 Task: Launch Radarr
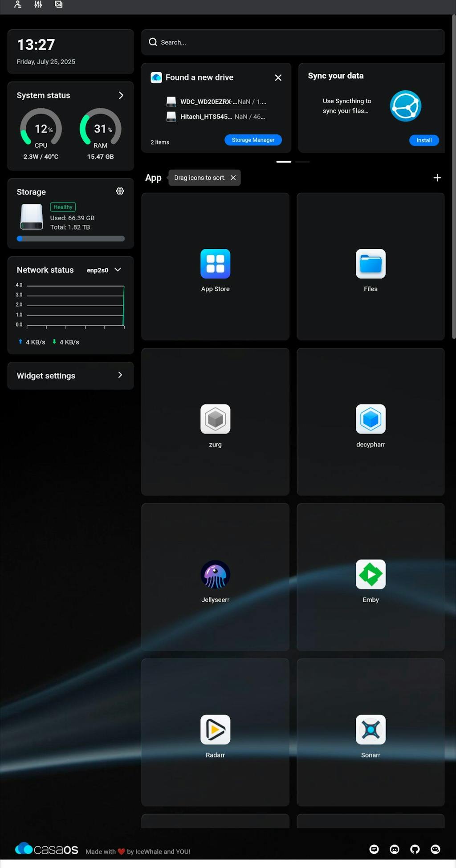tap(215, 730)
